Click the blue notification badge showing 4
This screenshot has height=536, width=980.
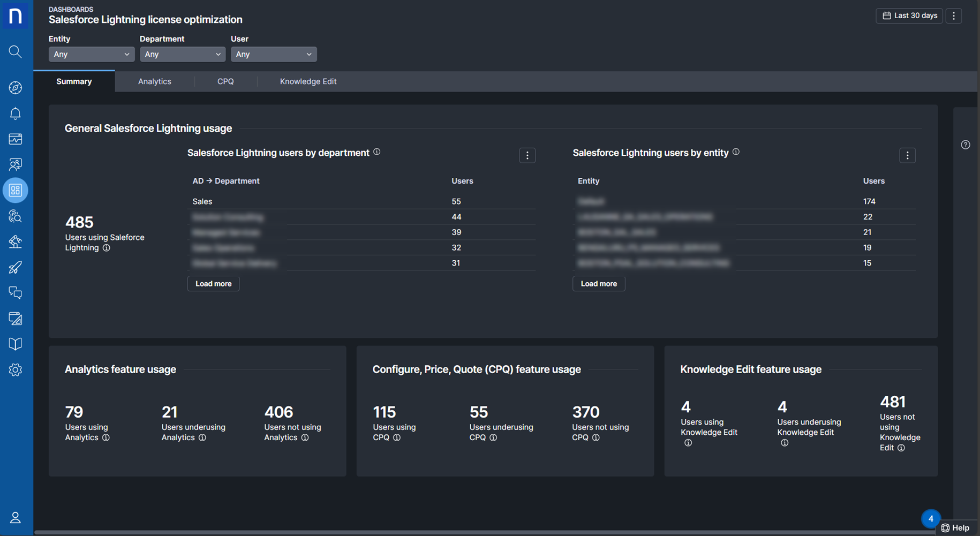point(931,518)
